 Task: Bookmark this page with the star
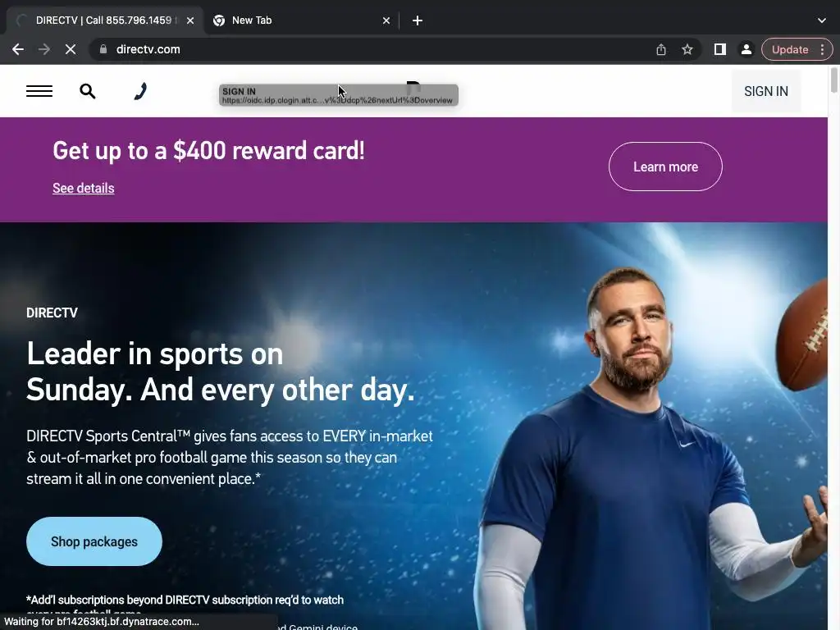pos(687,49)
